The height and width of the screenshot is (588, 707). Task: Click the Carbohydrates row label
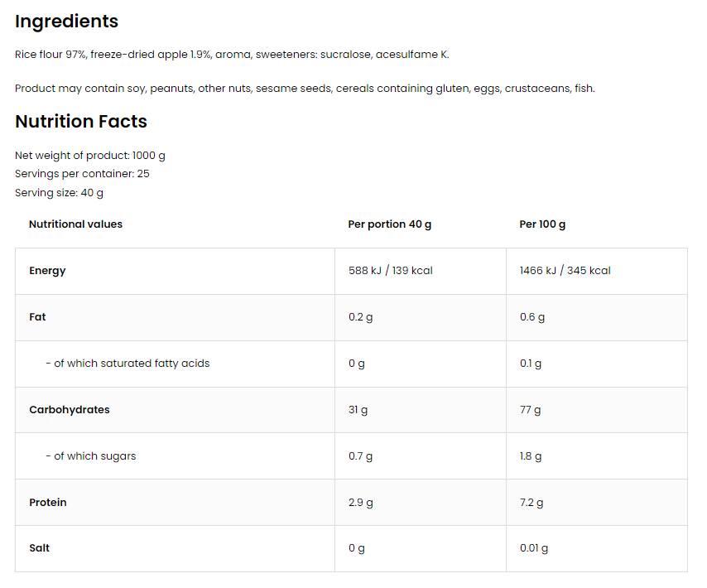click(x=69, y=410)
